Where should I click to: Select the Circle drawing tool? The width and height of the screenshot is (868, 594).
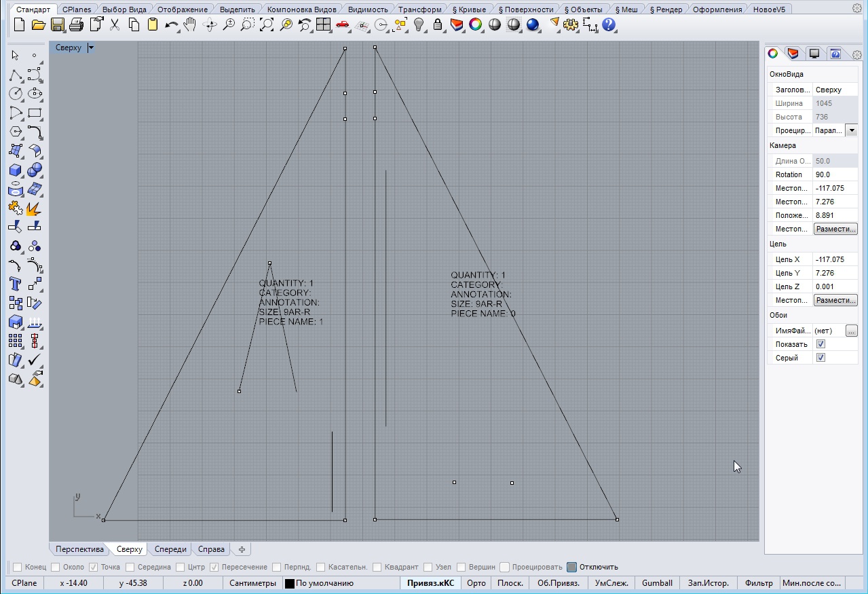click(x=16, y=94)
